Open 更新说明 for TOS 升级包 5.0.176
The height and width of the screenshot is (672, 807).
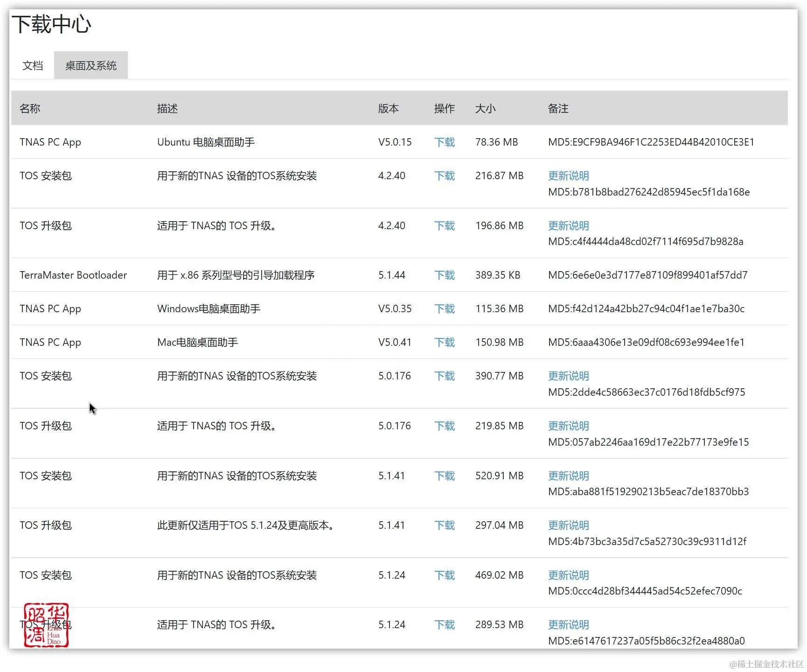(569, 426)
